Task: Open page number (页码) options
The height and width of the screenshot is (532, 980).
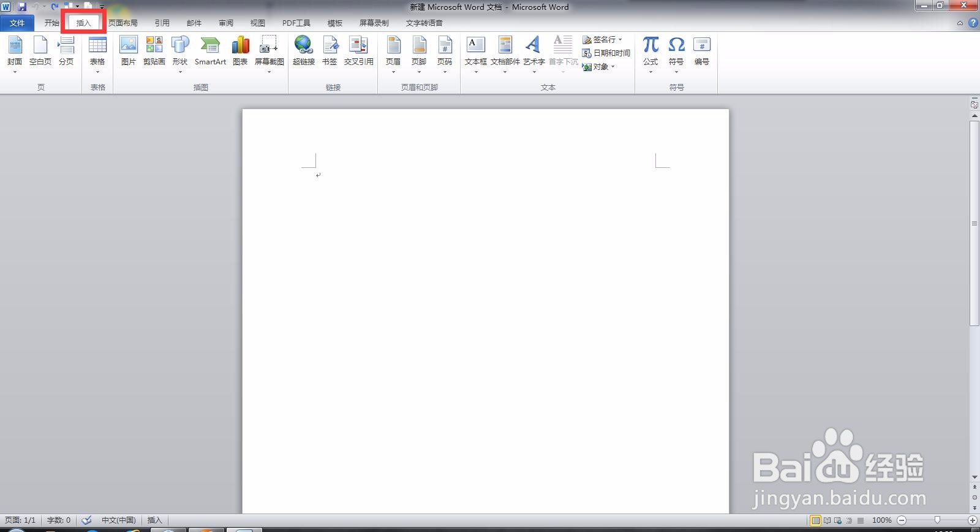Action: (445, 54)
